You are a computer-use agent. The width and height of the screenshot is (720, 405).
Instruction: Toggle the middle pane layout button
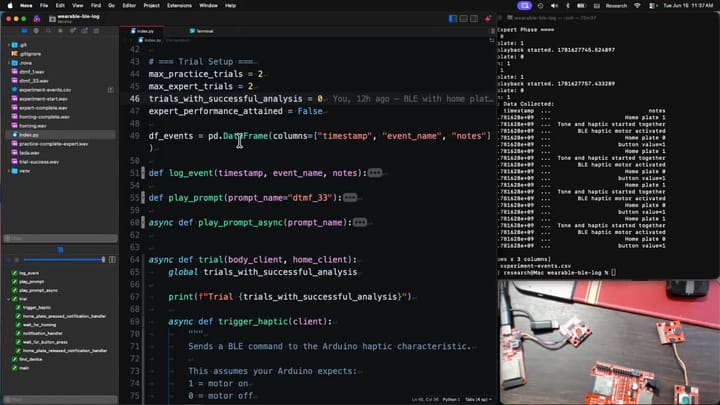pyautogui.click(x=463, y=18)
